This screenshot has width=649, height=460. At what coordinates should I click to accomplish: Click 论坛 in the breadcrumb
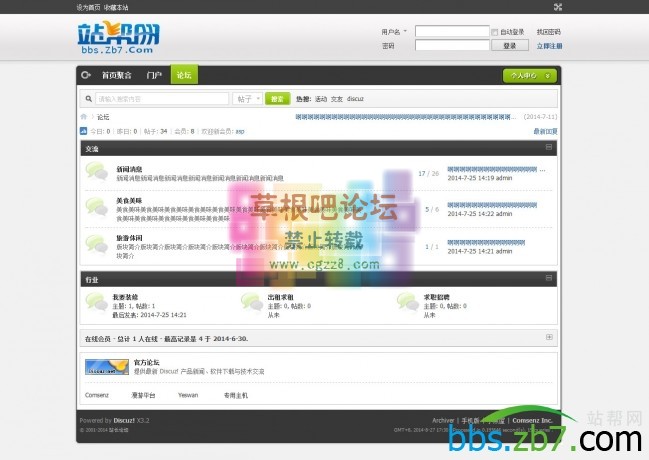[103, 117]
